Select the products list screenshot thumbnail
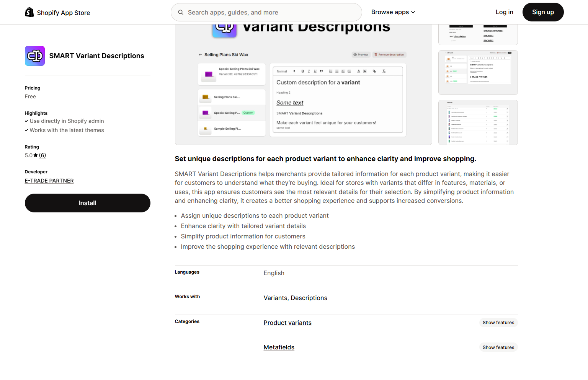 click(478, 122)
